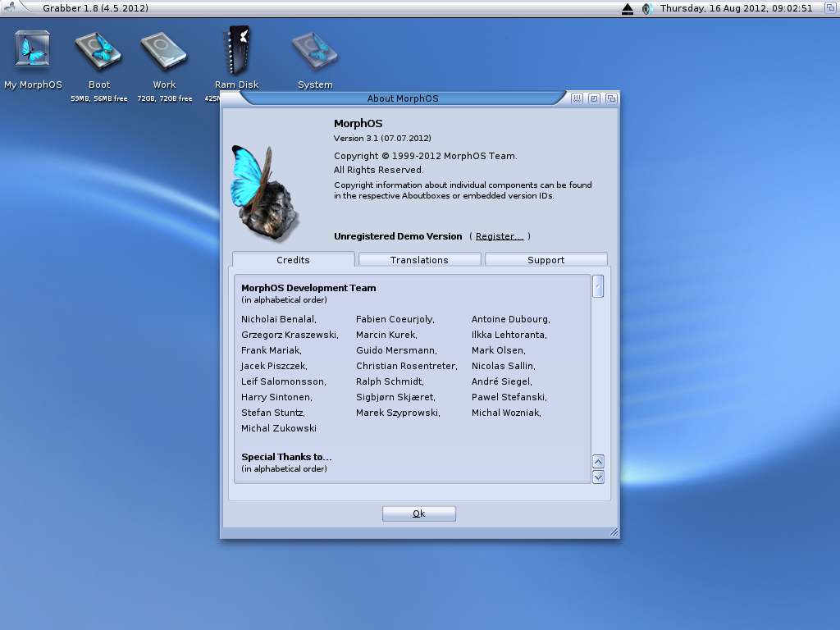The height and width of the screenshot is (630, 840).
Task: Click the name Sigbjørn Skjæret
Action: [x=396, y=397]
